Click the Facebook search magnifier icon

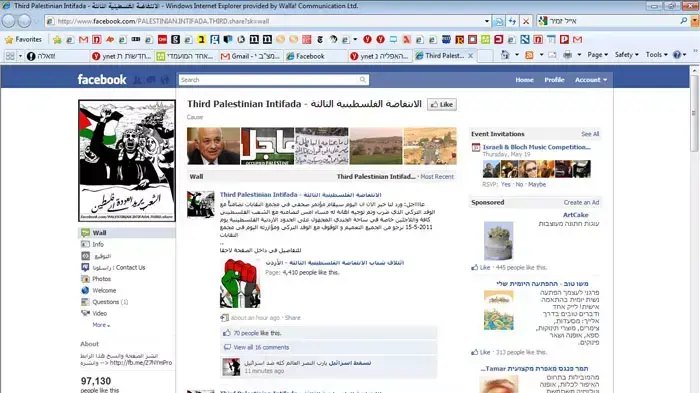coord(363,79)
